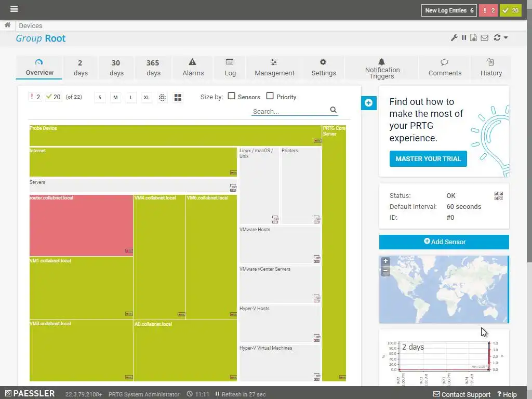Select the M size view
The height and width of the screenshot is (399, 532).
coord(115,98)
